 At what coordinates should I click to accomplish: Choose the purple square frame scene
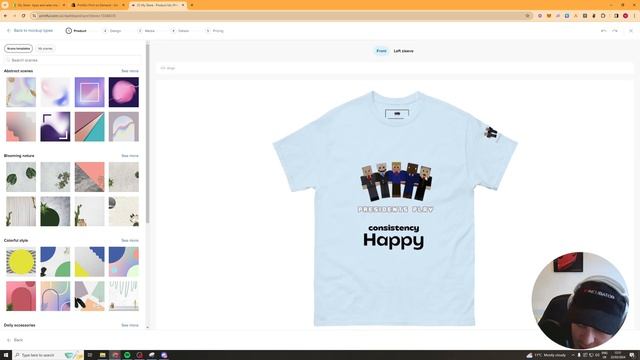tap(89, 92)
